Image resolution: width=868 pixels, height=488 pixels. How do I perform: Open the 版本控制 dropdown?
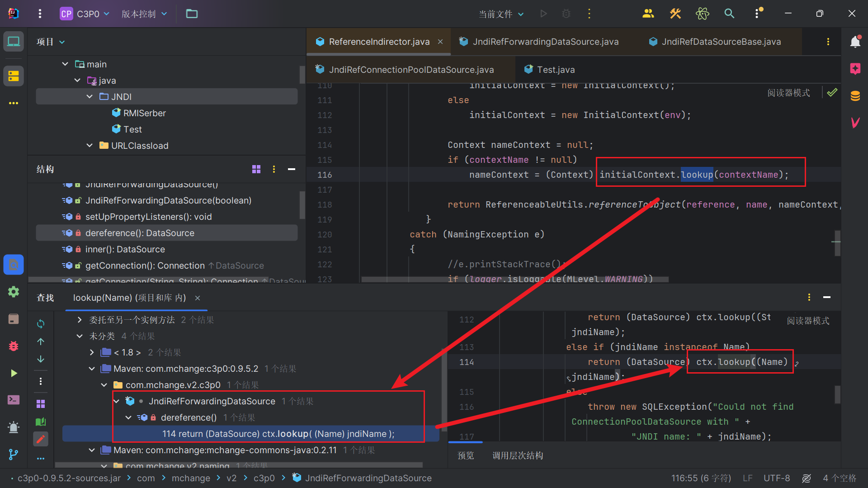coord(144,14)
